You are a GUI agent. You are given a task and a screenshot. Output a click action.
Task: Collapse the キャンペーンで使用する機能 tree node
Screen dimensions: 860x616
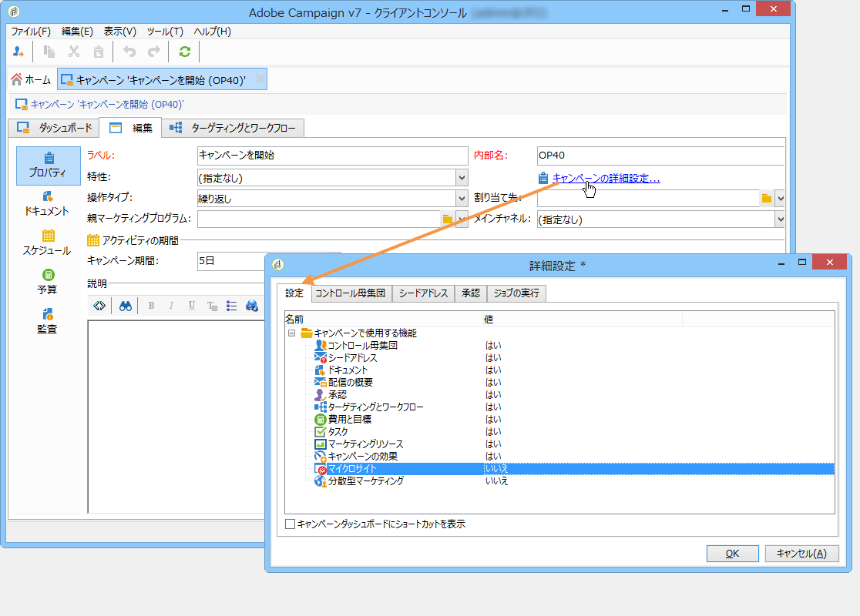tap(292, 333)
